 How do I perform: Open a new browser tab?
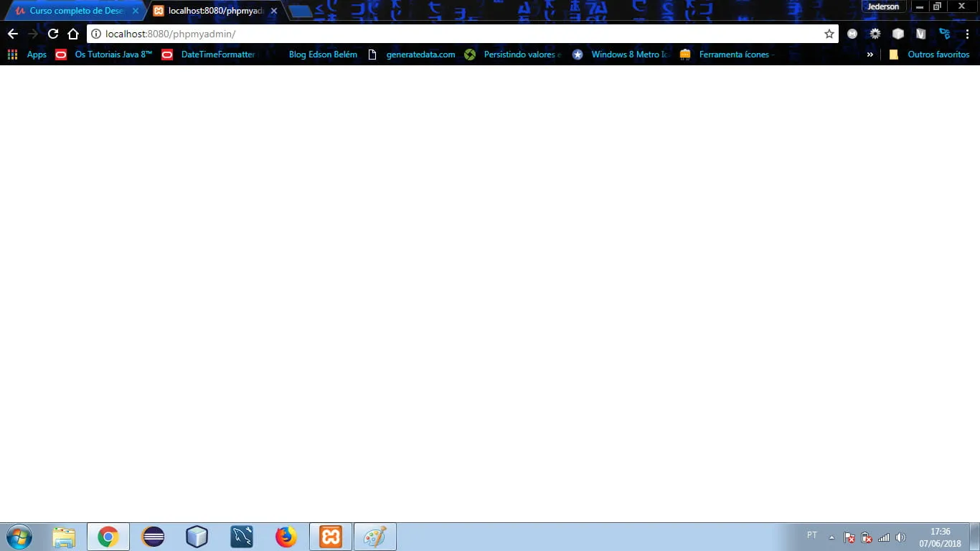(x=301, y=11)
